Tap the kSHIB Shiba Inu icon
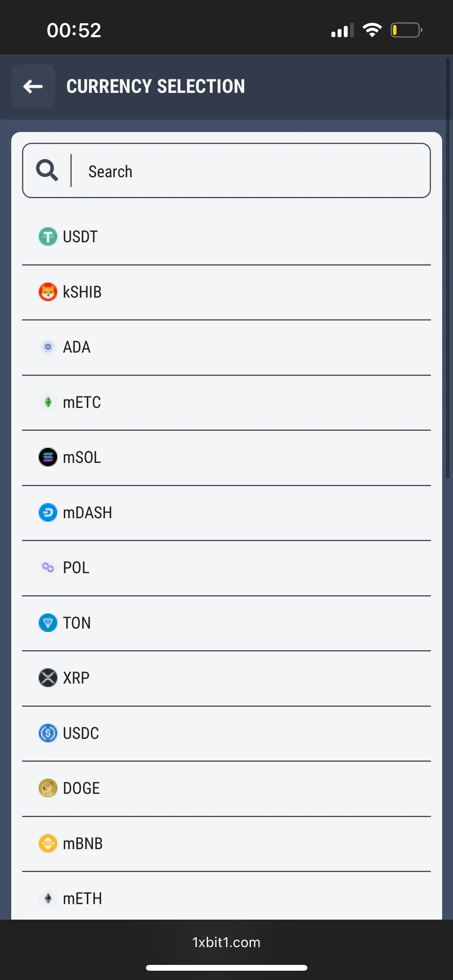 (x=48, y=292)
